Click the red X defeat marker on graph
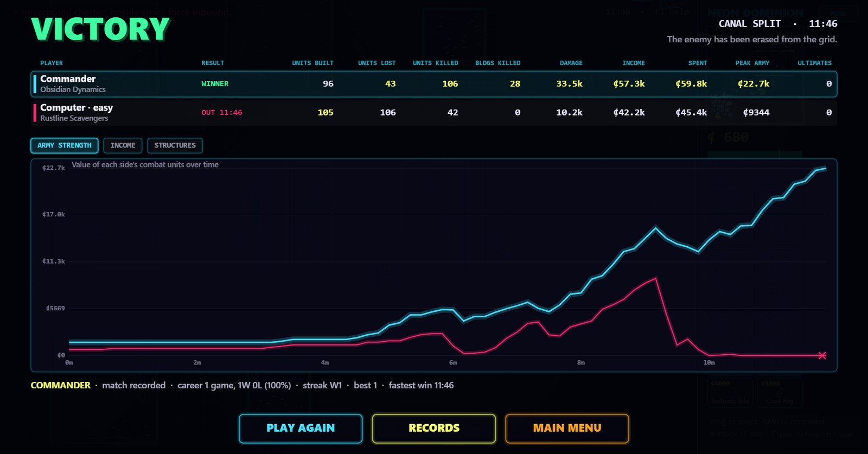Image resolution: width=868 pixels, height=454 pixels. coord(822,355)
